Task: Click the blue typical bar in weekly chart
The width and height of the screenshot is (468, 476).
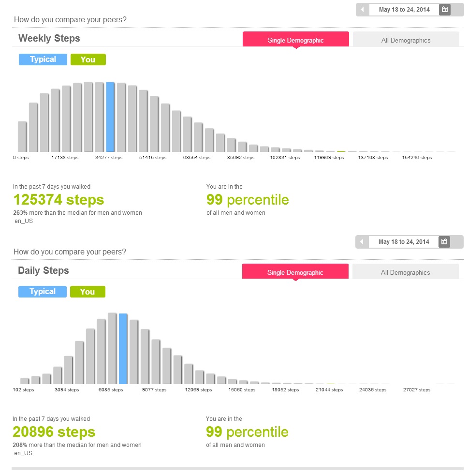Action: pyautogui.click(x=110, y=117)
